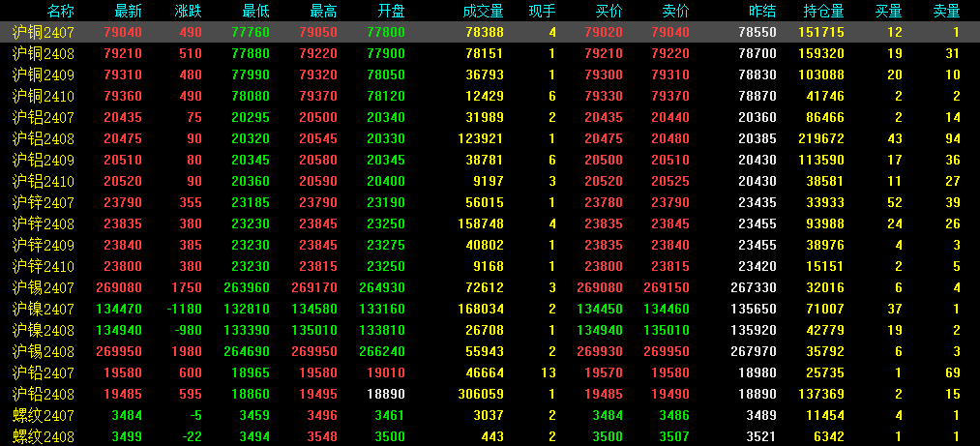Viewport: 980px width, 446px height.
Task: Click previous settlement 78830 of 沪铜2409
Action: tap(757, 74)
